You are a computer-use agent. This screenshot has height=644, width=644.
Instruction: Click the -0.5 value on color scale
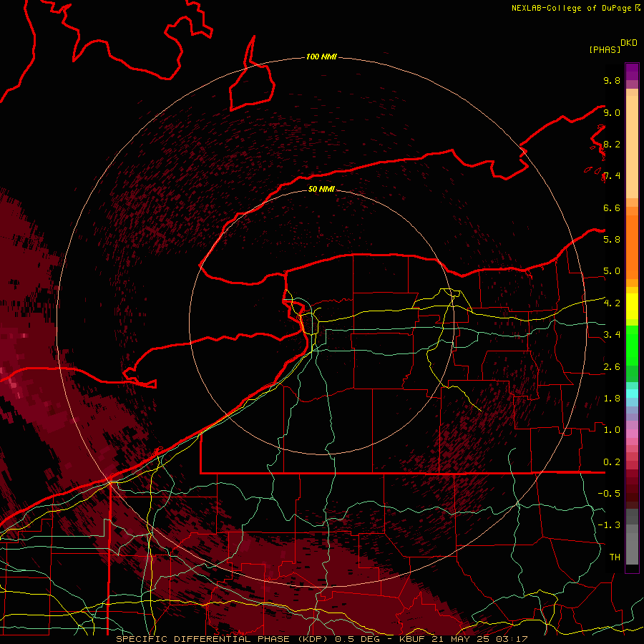(609, 493)
